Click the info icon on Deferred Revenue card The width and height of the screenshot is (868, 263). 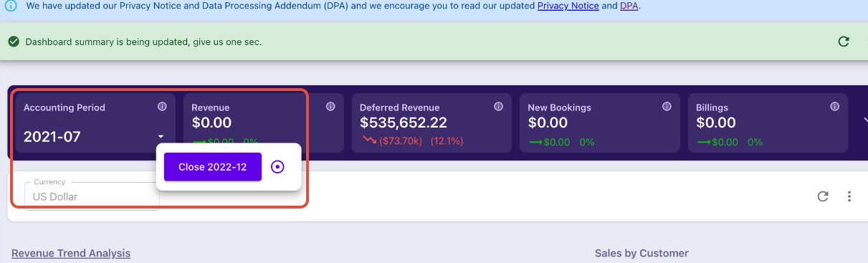click(x=498, y=107)
